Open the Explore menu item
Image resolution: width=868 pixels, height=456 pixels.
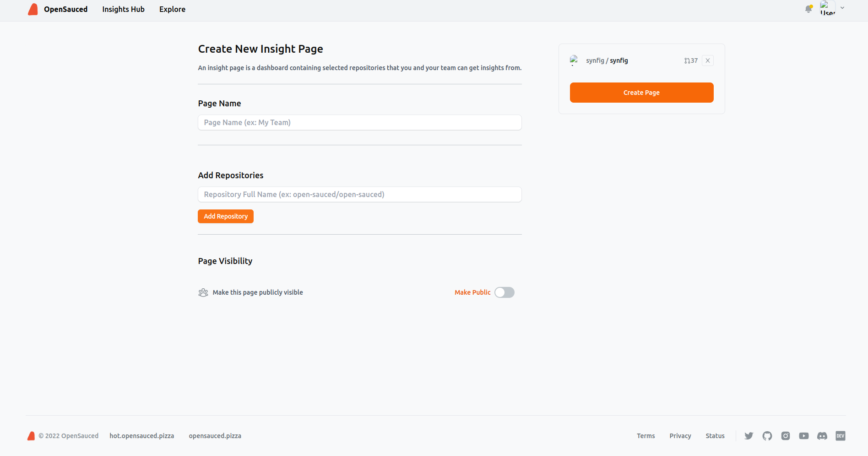(x=172, y=9)
